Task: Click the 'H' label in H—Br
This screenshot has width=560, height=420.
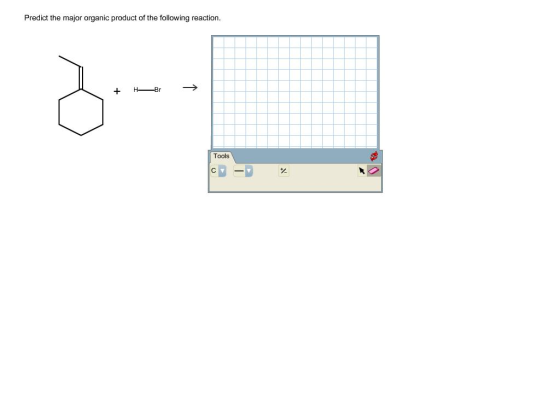Action: (x=136, y=90)
